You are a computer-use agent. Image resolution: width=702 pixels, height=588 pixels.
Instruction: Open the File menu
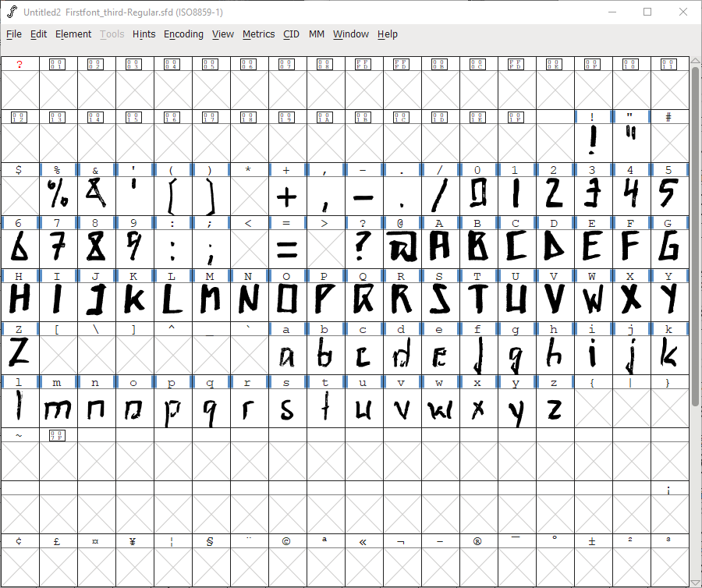pos(13,34)
